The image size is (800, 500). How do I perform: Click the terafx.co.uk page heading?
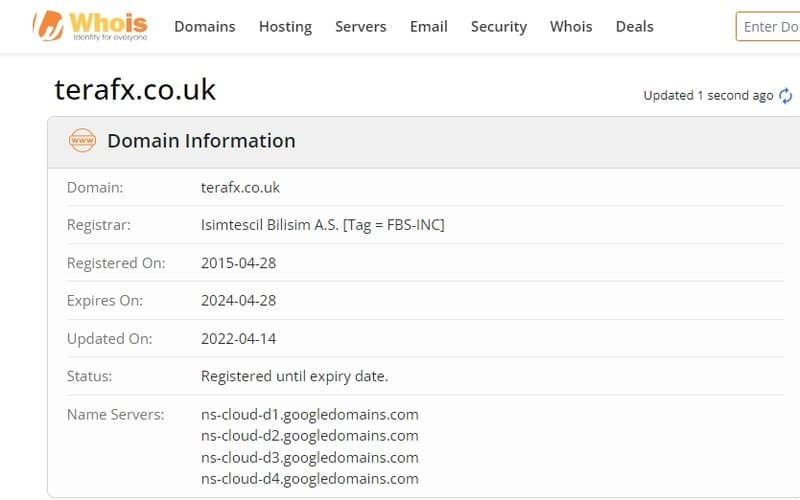tap(135, 89)
